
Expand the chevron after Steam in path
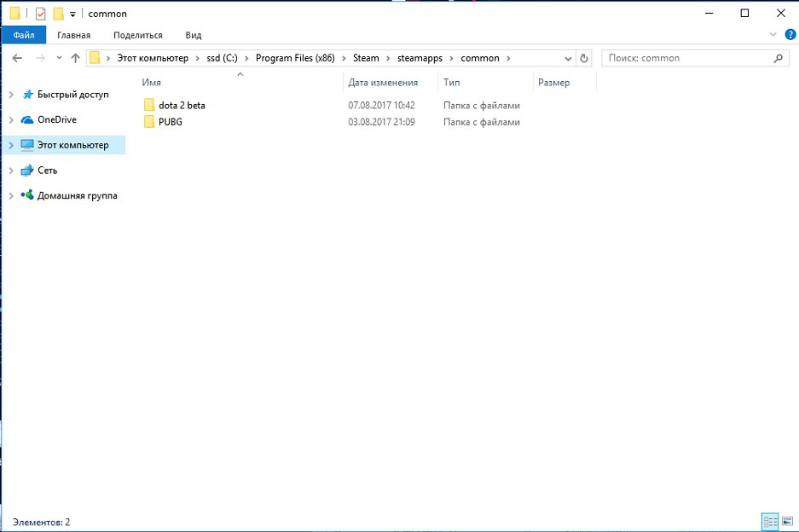[x=388, y=59]
